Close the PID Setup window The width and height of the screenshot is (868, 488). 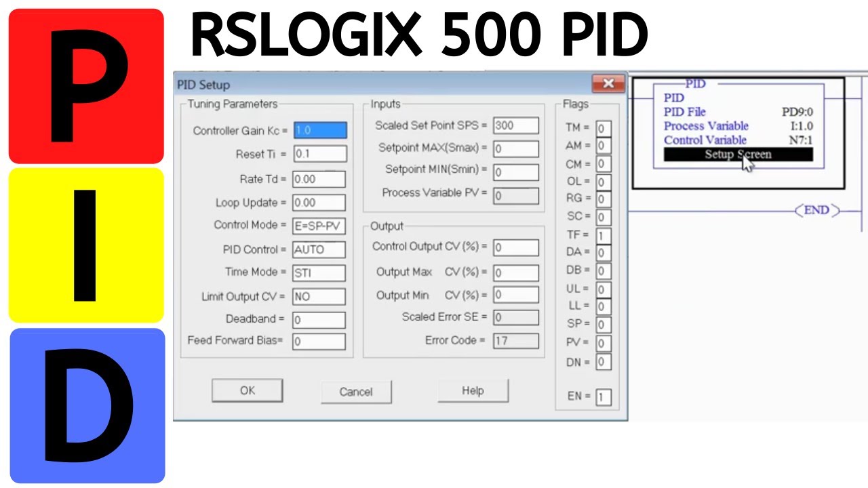[608, 83]
